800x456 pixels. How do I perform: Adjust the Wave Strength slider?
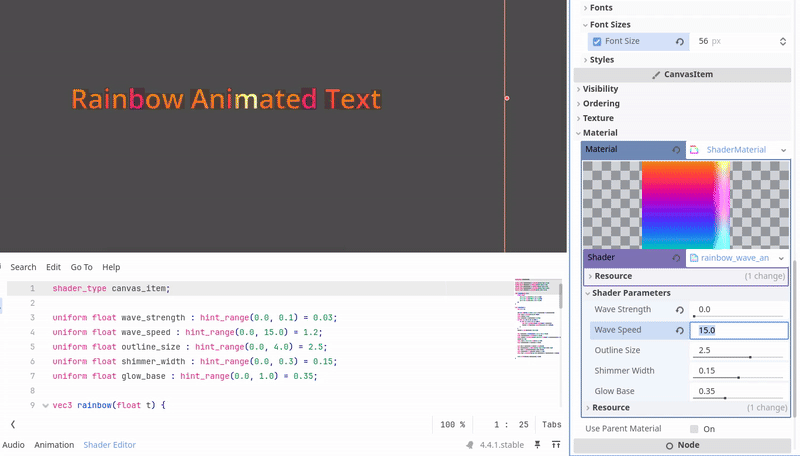(738, 316)
